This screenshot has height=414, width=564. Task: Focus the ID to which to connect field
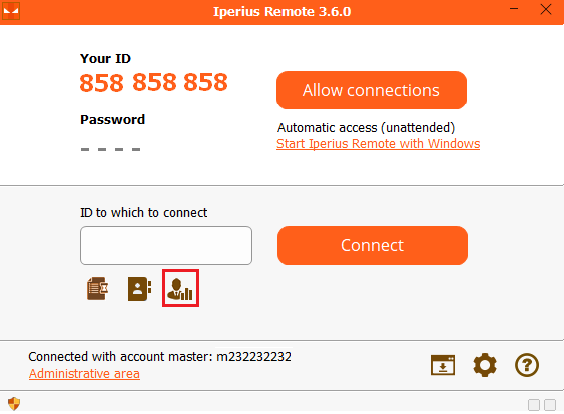tap(166, 245)
